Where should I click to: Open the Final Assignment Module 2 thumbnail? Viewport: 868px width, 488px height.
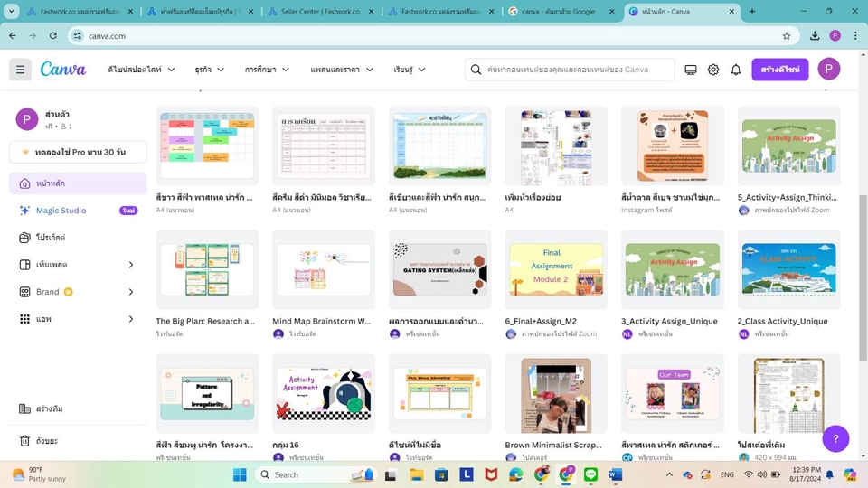[x=556, y=269]
